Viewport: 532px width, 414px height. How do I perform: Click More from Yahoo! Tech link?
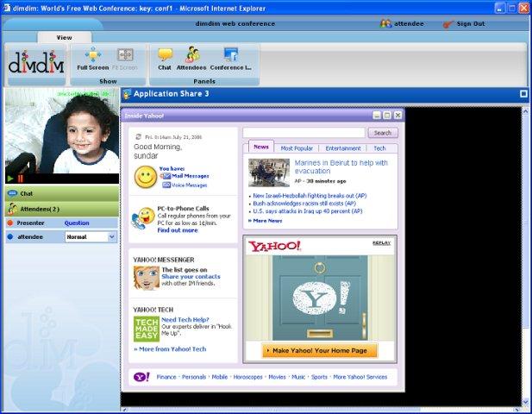pyautogui.click(x=172, y=348)
